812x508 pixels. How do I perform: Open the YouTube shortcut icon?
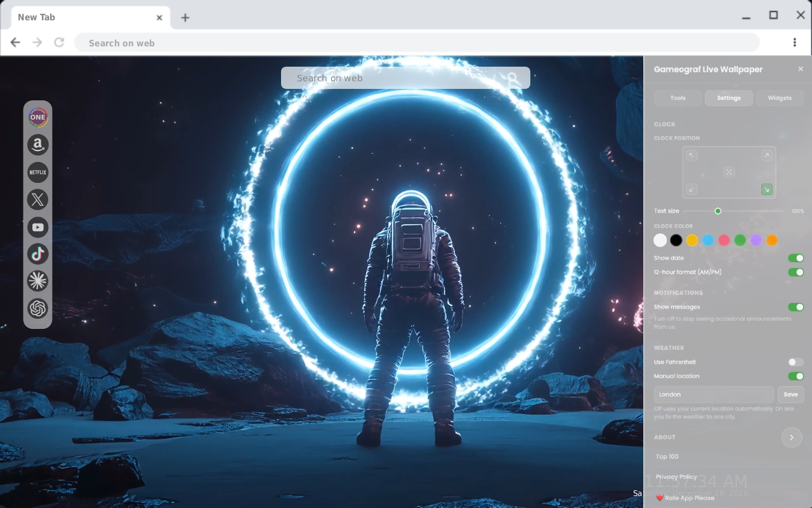37,227
